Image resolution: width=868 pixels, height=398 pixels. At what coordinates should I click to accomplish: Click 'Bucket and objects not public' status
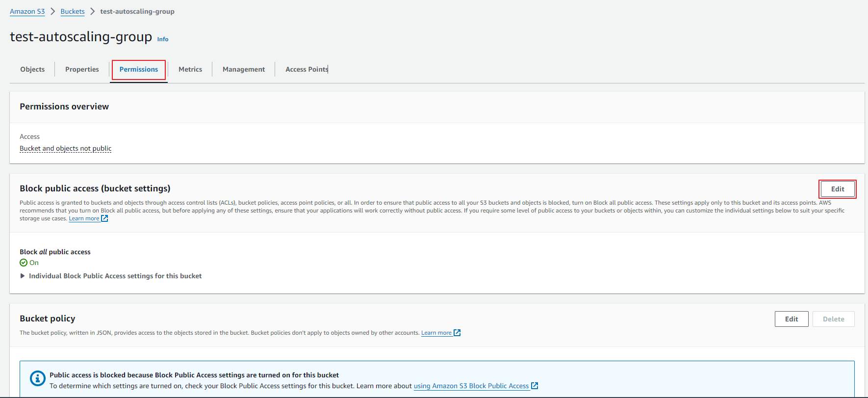(x=66, y=148)
